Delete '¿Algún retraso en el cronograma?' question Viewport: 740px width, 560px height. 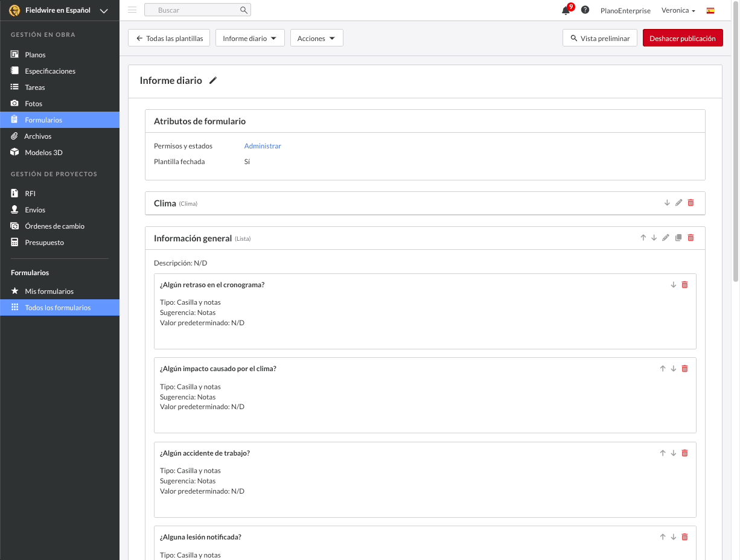coord(684,285)
